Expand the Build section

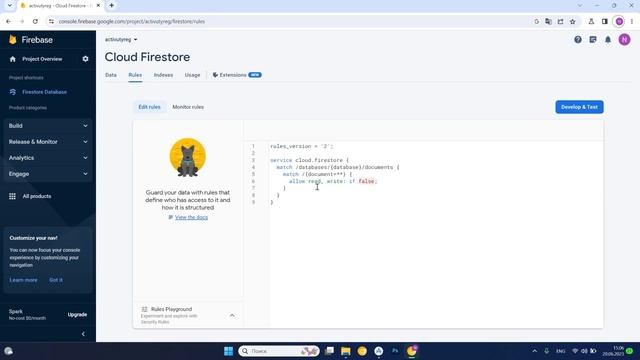click(x=48, y=126)
